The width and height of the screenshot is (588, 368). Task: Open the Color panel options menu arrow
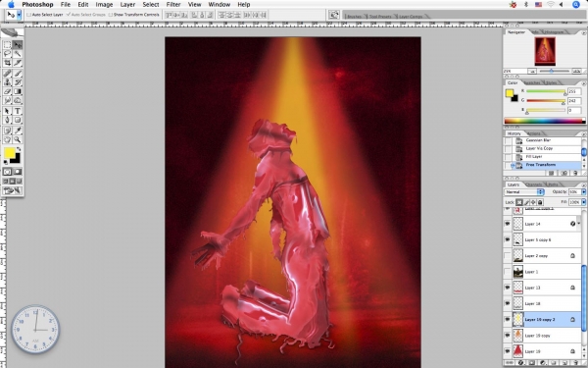pyautogui.click(x=583, y=83)
